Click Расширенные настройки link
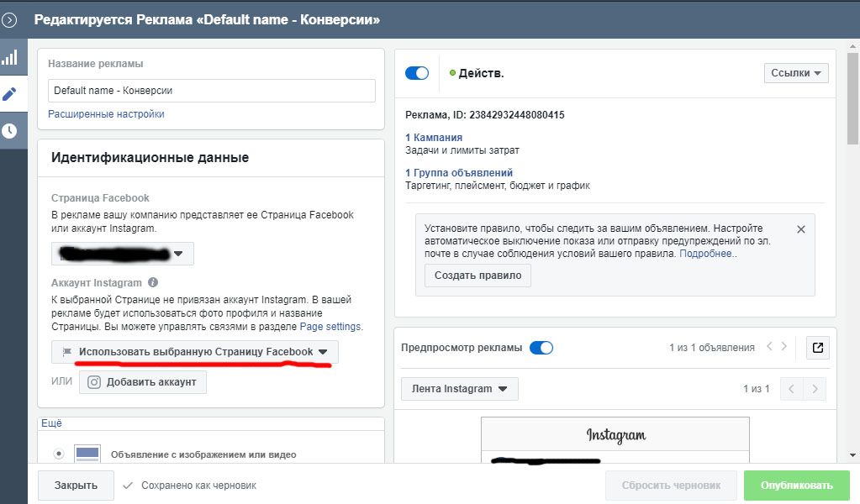860x504 pixels. [x=107, y=114]
